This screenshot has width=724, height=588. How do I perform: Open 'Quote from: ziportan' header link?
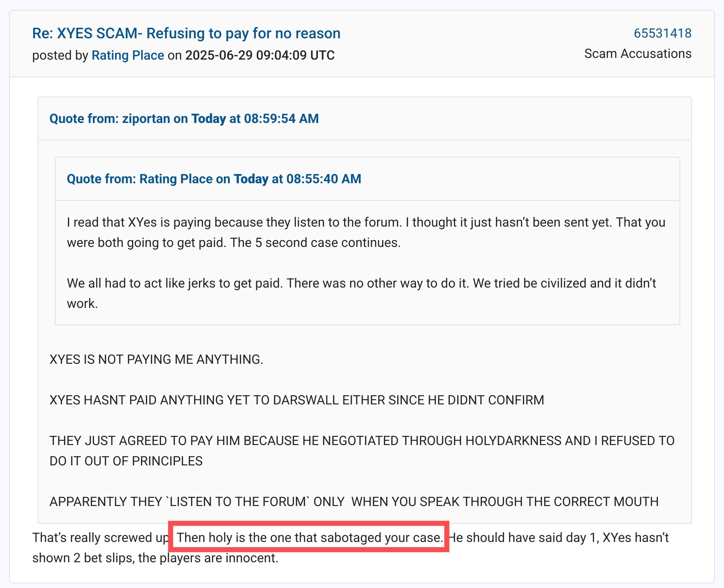tap(184, 119)
